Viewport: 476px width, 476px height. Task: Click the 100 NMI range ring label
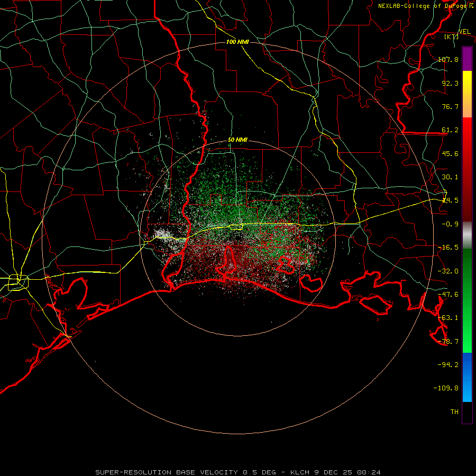click(x=237, y=42)
